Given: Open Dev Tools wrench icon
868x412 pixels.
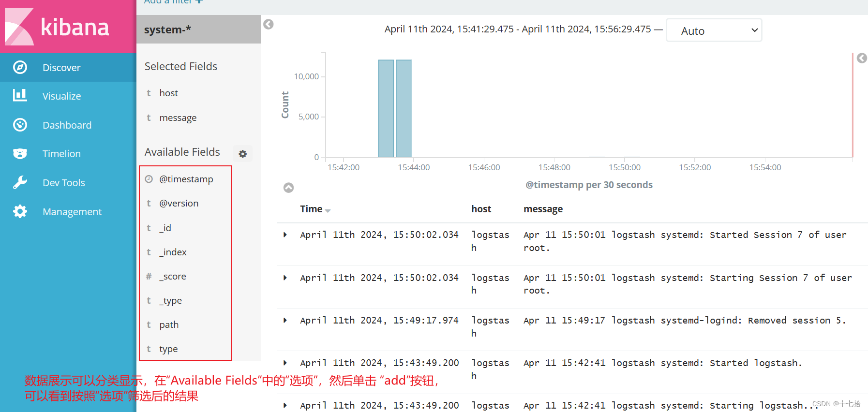Looking at the screenshot, I should (x=20, y=182).
